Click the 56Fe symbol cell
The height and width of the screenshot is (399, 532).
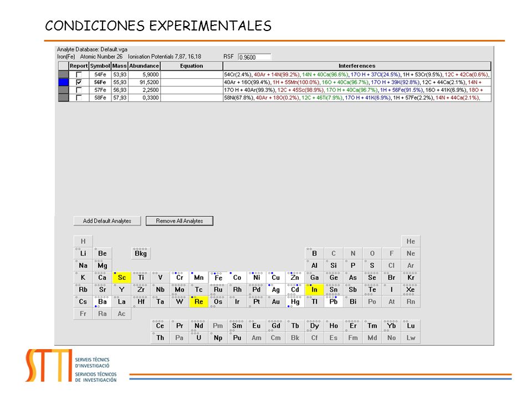pyautogui.click(x=100, y=82)
